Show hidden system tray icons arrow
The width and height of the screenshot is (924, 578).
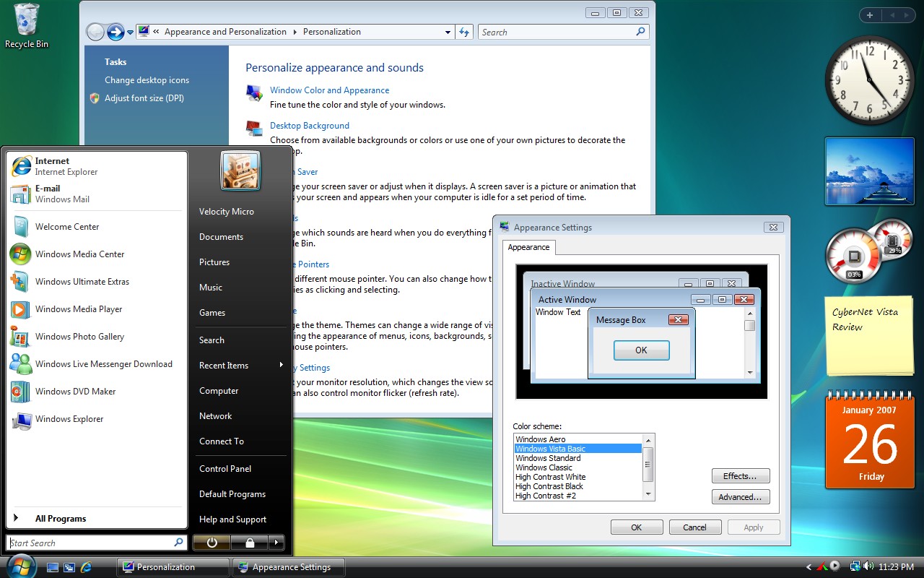click(x=809, y=566)
